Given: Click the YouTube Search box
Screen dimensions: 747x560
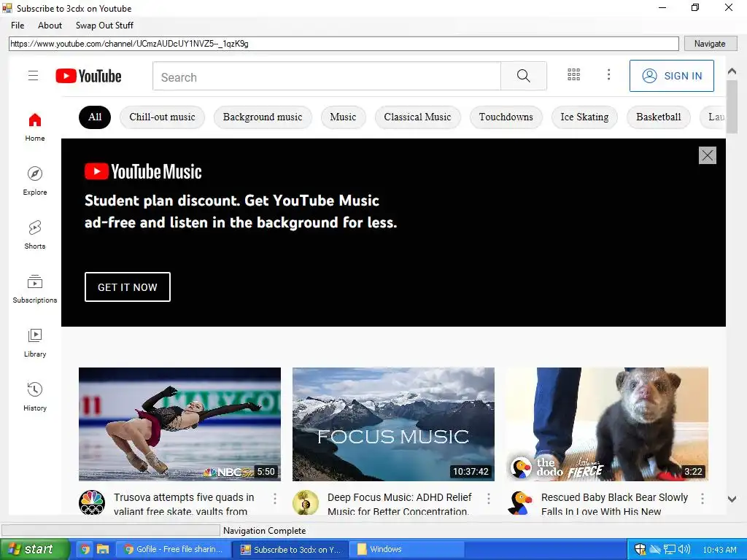Looking at the screenshot, I should tap(327, 76).
